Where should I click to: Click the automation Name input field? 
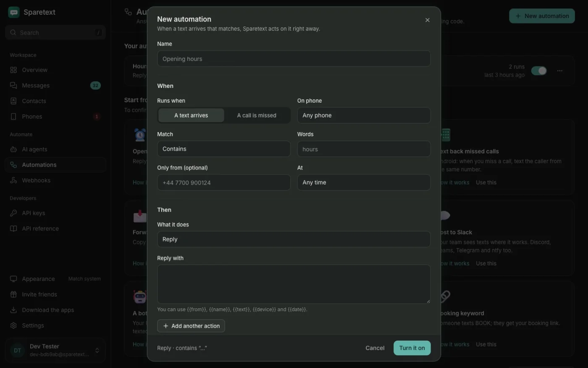[x=294, y=59]
